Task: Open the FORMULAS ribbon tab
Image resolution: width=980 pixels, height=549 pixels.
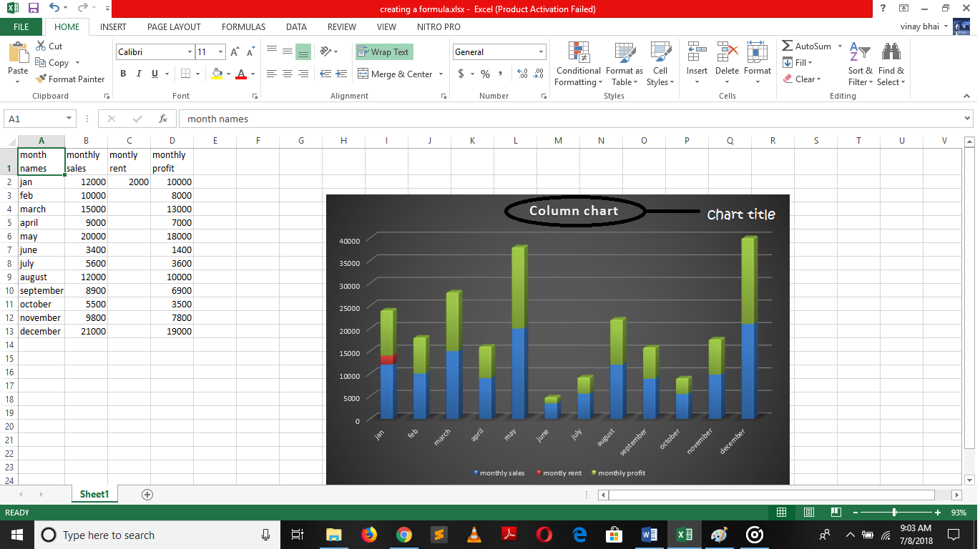Action: click(243, 27)
